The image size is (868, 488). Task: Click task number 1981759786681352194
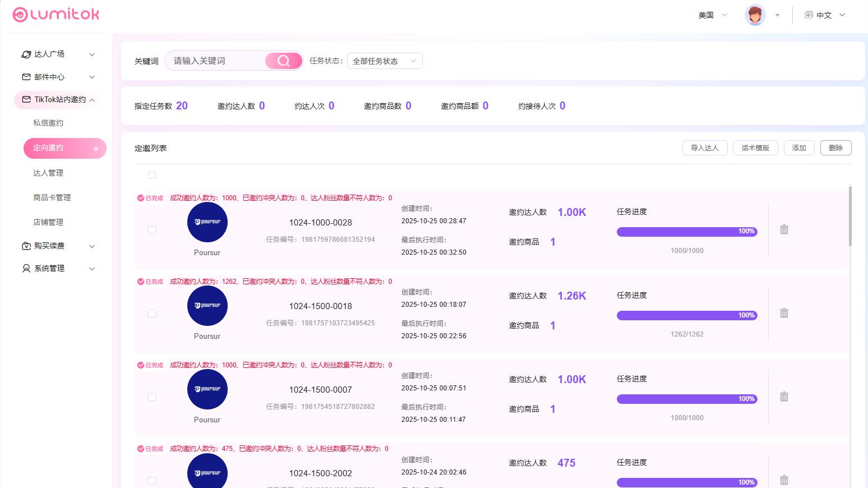click(x=338, y=240)
